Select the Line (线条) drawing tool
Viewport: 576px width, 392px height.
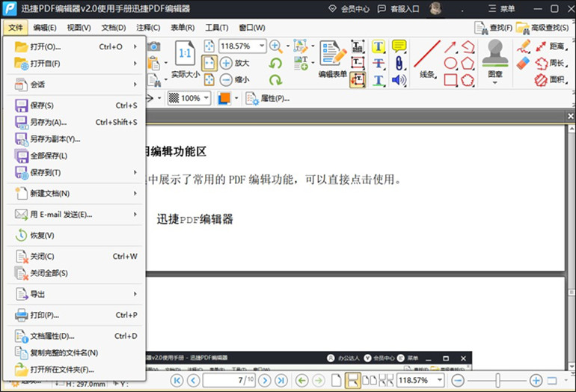tap(427, 59)
